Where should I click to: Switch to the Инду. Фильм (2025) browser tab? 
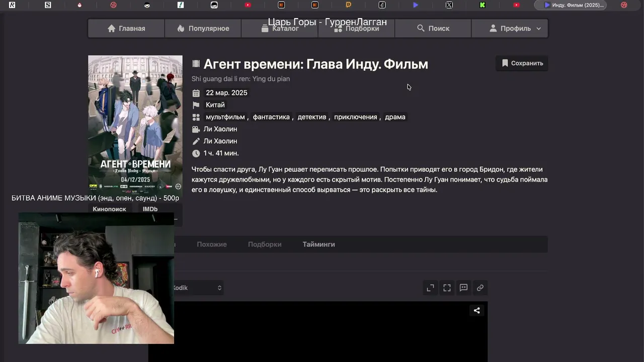coord(570,5)
